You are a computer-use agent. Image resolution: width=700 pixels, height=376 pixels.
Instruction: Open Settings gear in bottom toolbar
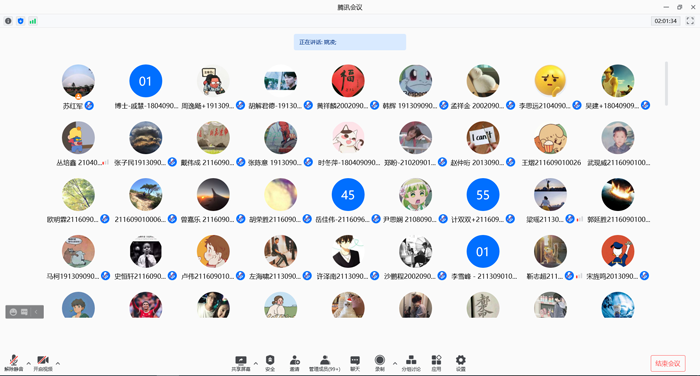click(461, 363)
